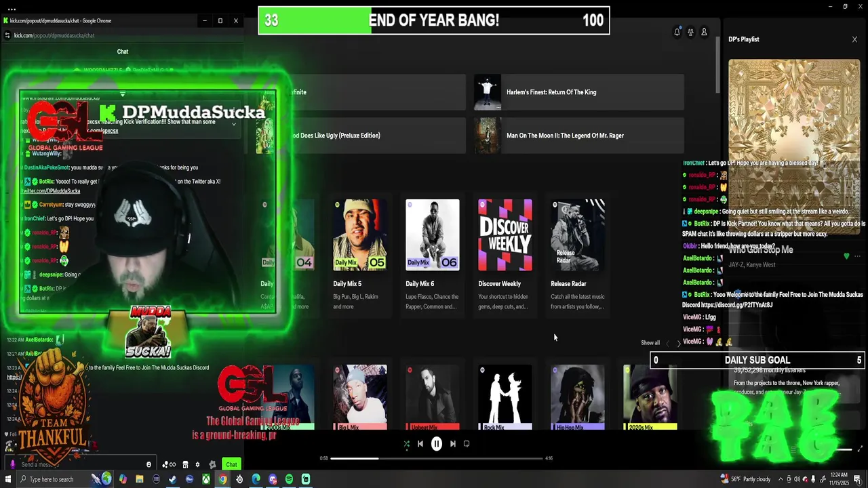Switch to Google Chrome on taskbar
The height and width of the screenshot is (488, 868).
pyautogui.click(x=222, y=479)
